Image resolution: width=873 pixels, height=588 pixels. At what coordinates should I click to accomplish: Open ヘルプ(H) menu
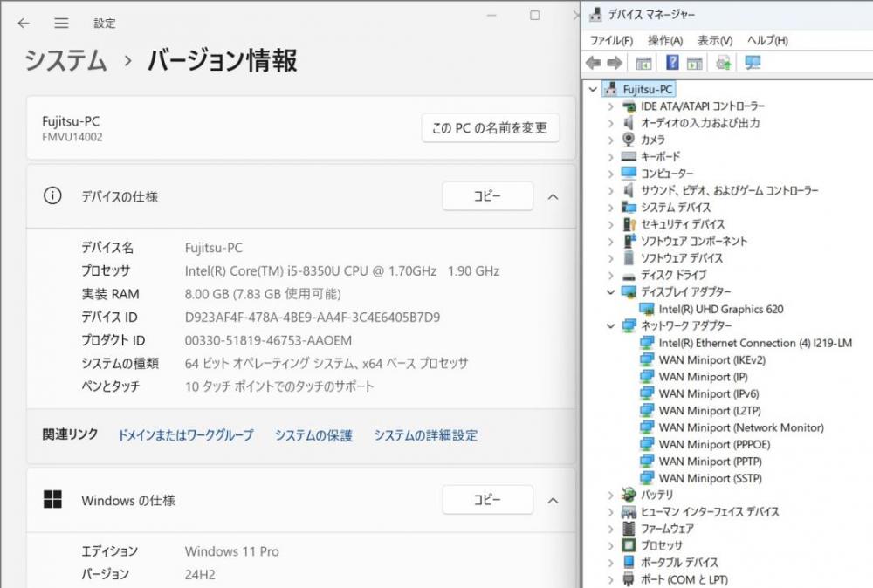tap(767, 41)
